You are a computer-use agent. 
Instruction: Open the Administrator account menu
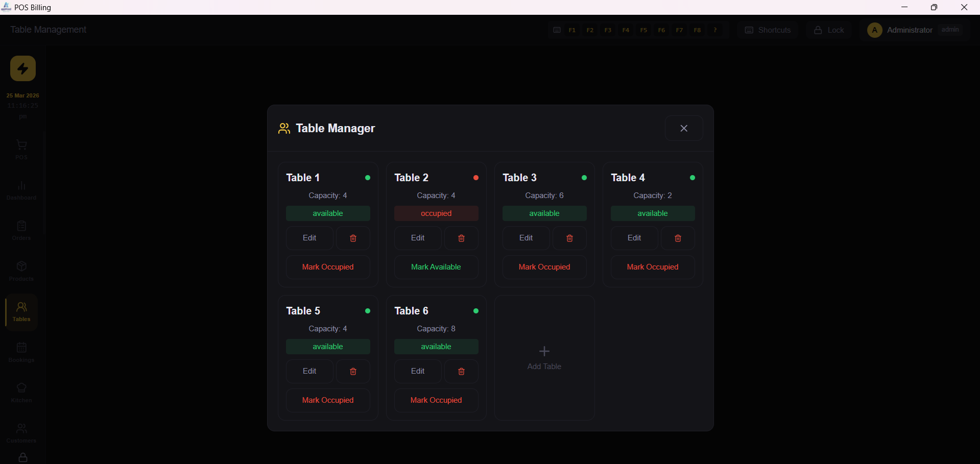click(x=914, y=30)
